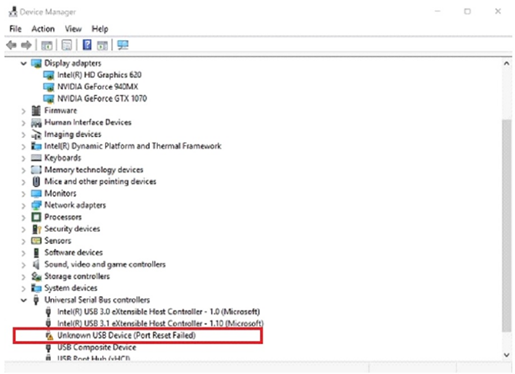
Task: Click the Imaging devices camera icon
Action: (36, 134)
